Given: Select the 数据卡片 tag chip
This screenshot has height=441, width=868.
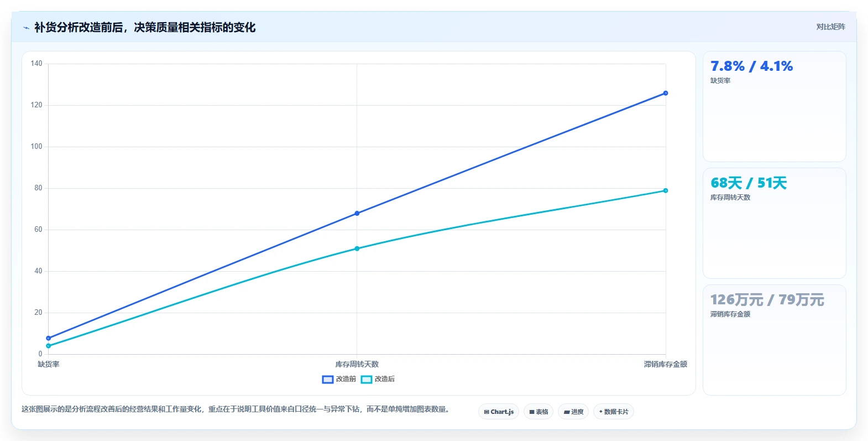Looking at the screenshot, I should [x=614, y=412].
